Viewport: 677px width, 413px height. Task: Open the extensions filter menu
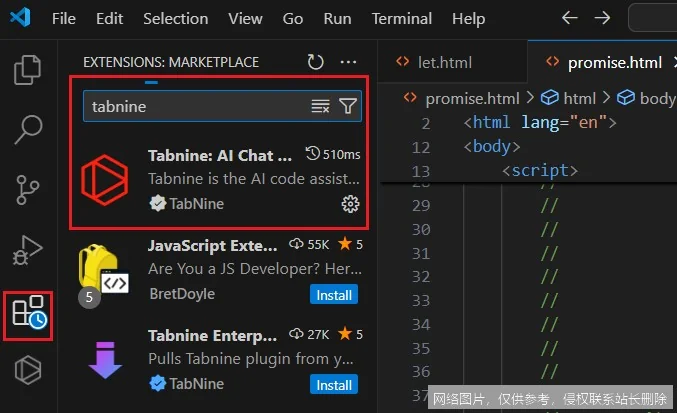[x=348, y=106]
